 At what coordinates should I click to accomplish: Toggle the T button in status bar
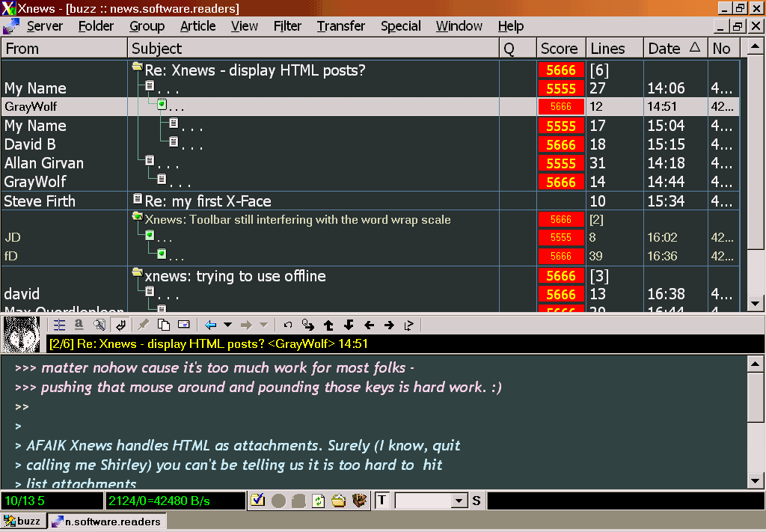pos(382,501)
